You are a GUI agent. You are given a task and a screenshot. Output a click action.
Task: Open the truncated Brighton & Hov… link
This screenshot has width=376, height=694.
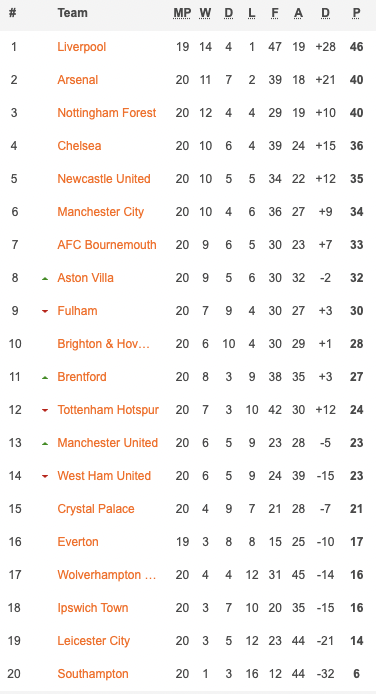tap(104, 344)
